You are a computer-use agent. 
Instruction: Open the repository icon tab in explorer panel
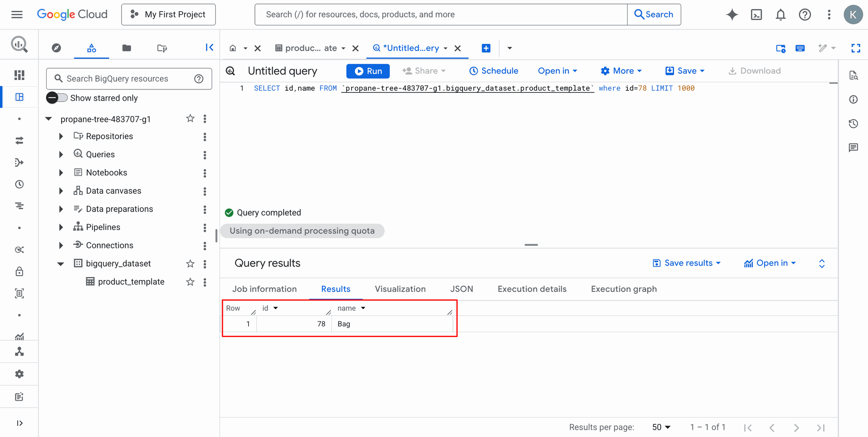162,48
